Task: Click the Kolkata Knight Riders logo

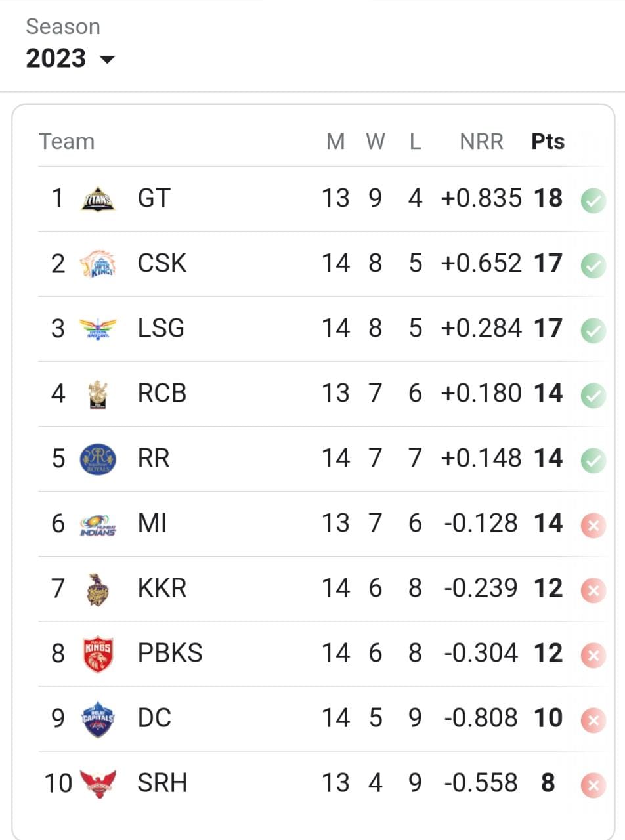Action: pyautogui.click(x=98, y=589)
